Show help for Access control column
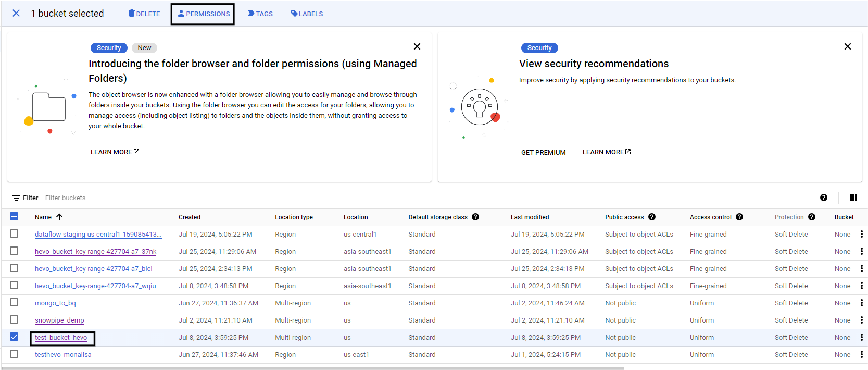 (x=739, y=217)
